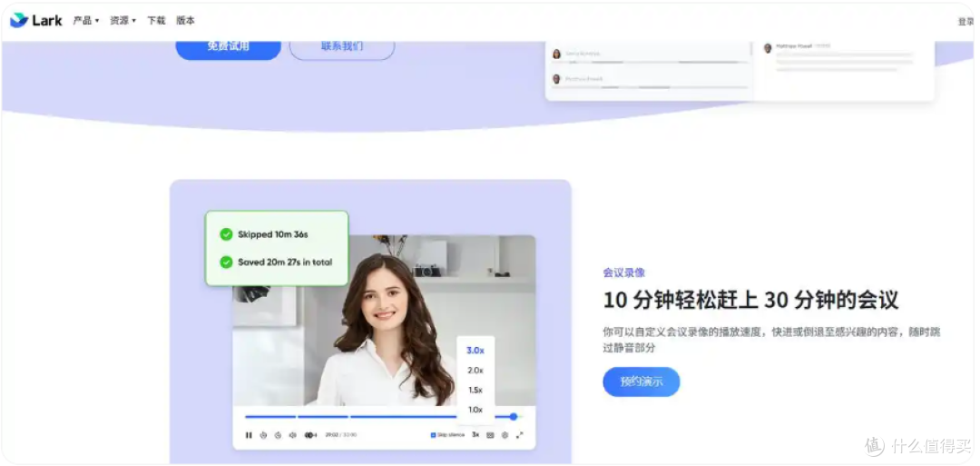Select the 1.0x speed option
980x466 pixels.
point(475,410)
